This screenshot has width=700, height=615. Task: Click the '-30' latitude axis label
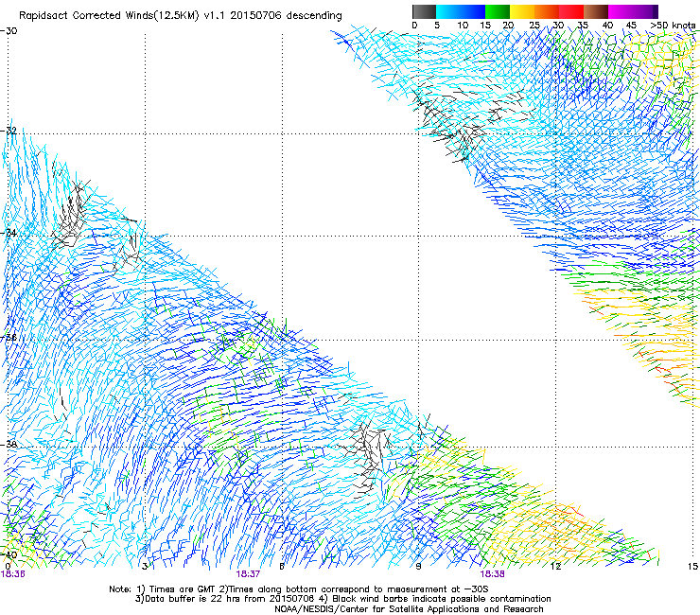[x=9, y=31]
